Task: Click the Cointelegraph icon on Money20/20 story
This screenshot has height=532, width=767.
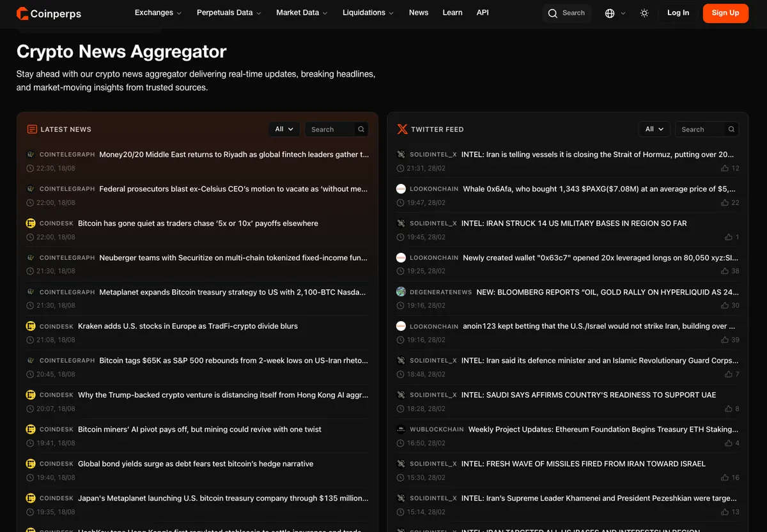Action: 31,155
